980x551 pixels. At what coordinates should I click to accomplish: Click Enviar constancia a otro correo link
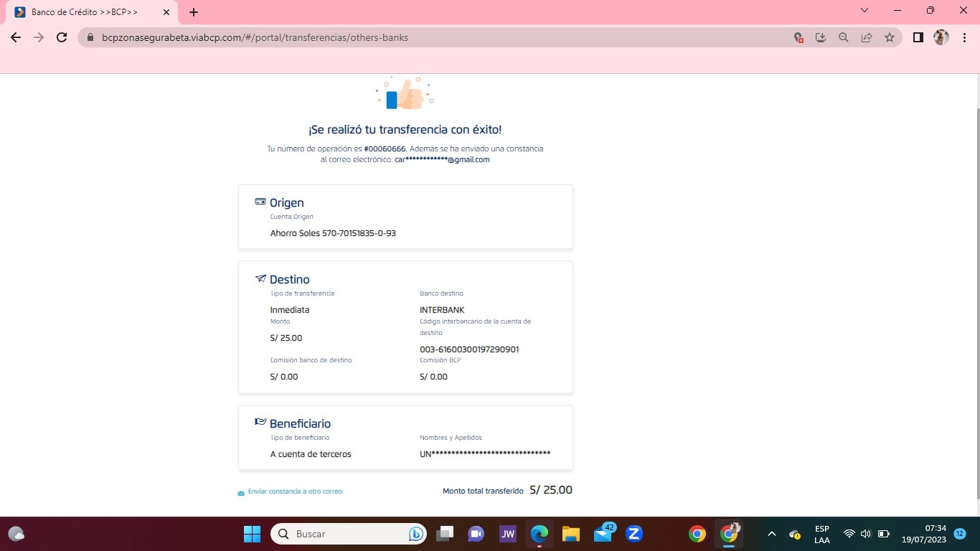pos(294,491)
